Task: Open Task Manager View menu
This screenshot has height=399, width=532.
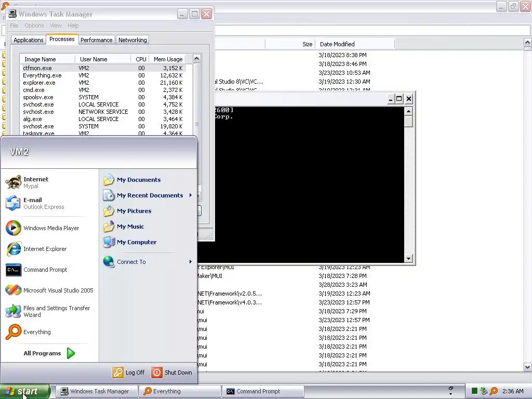Action: click(x=56, y=25)
